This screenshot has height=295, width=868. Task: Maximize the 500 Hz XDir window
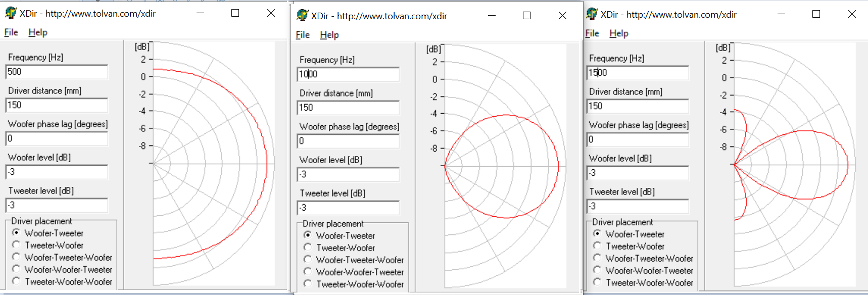(235, 13)
